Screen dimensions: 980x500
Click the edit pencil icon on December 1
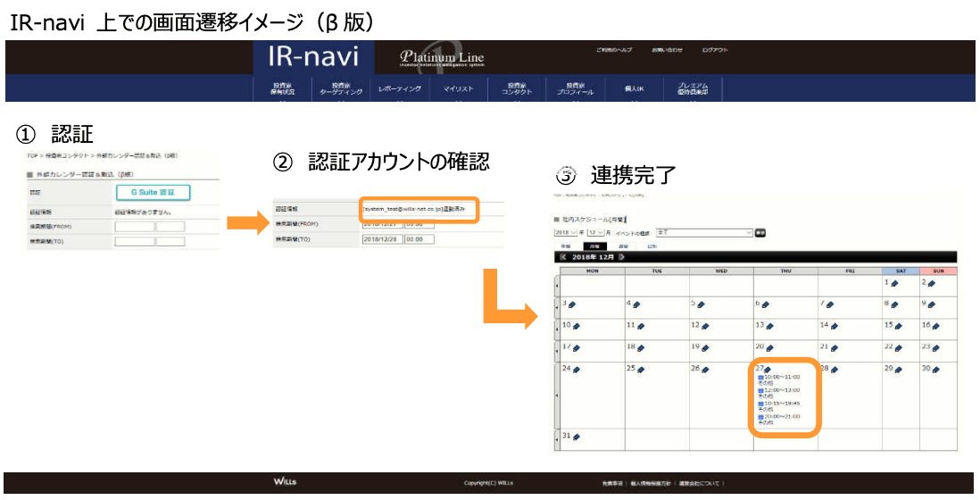tap(895, 284)
